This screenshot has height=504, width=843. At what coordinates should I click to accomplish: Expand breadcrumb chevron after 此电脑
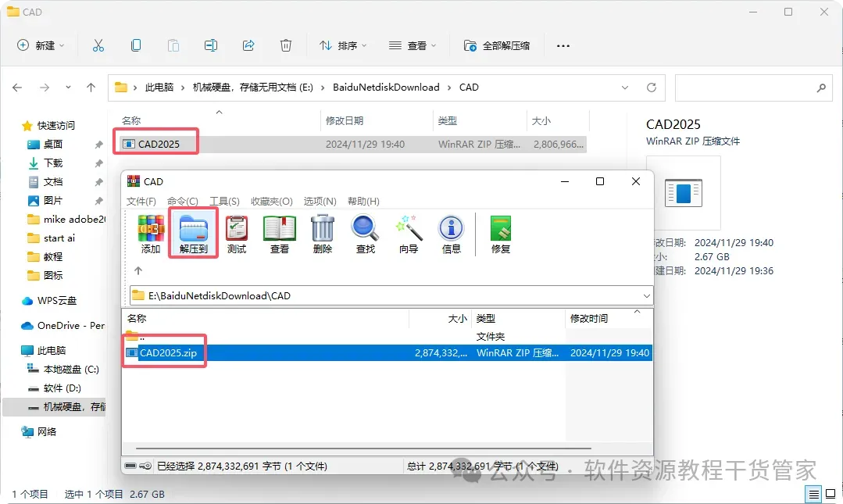point(183,88)
